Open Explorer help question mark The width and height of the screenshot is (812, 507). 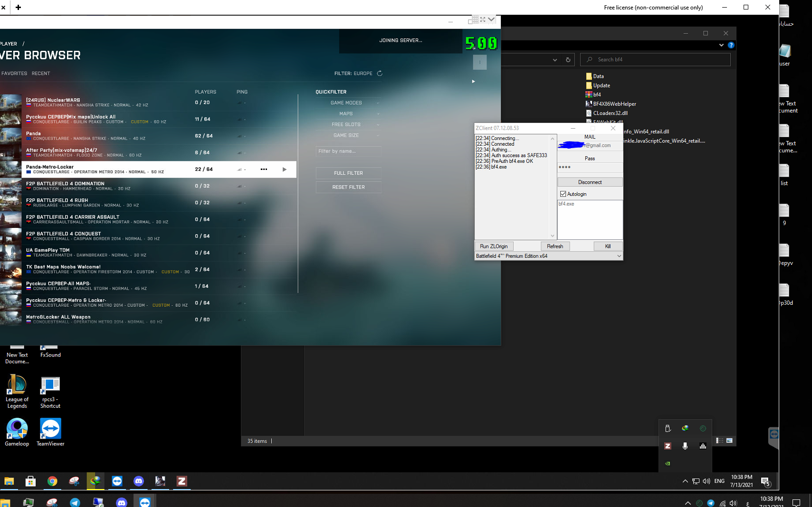[731, 45]
